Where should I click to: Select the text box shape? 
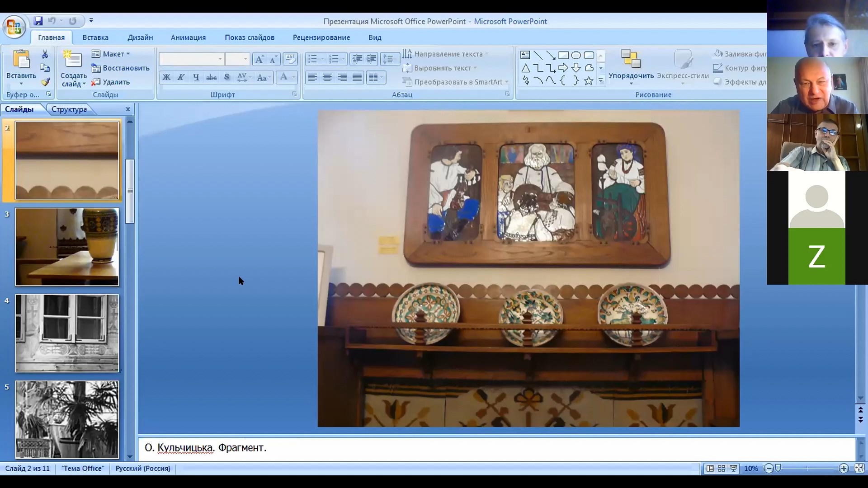click(x=525, y=55)
